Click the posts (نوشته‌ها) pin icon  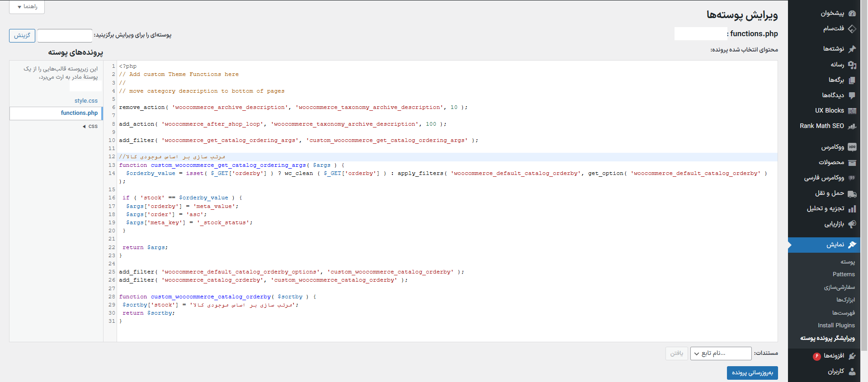852,49
